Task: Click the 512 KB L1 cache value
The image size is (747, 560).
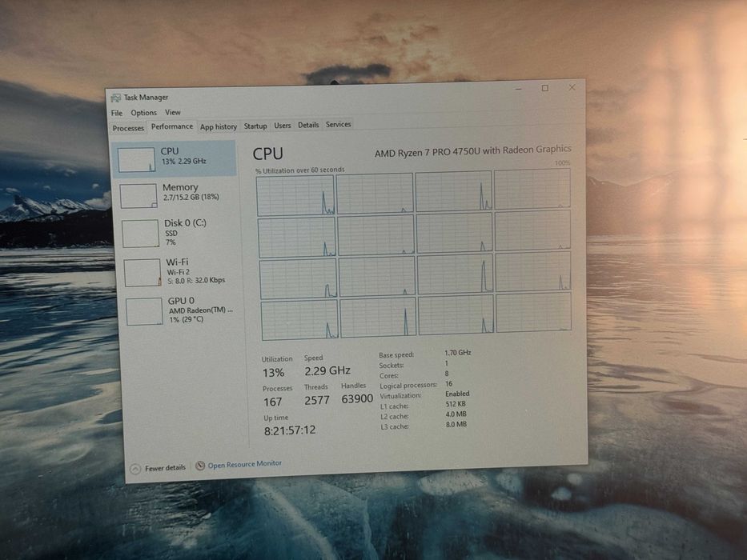Action: tap(456, 404)
